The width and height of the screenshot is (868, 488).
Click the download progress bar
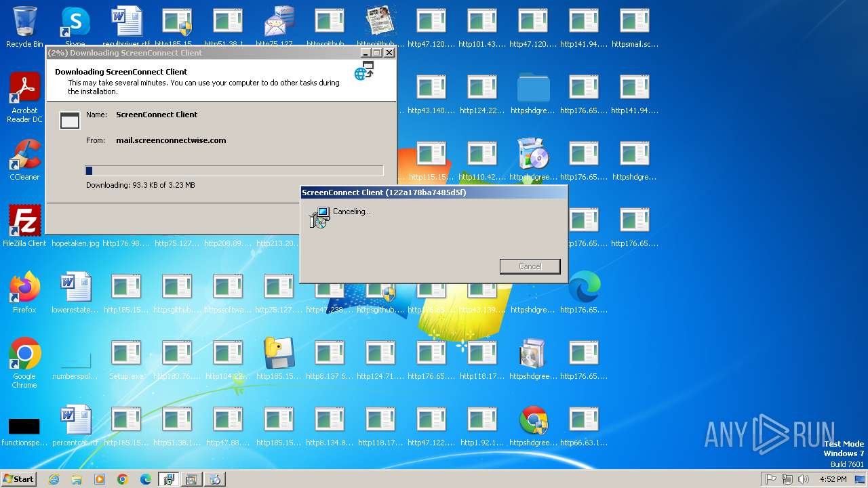pyautogui.click(x=235, y=171)
